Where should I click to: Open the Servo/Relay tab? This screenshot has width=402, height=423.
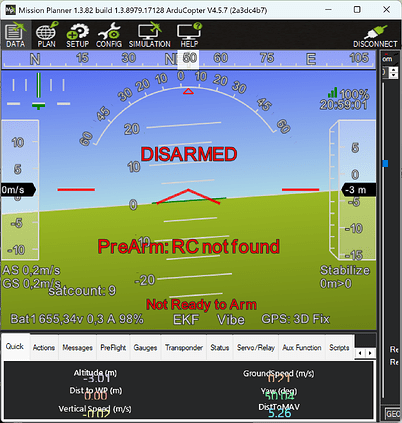(x=256, y=348)
